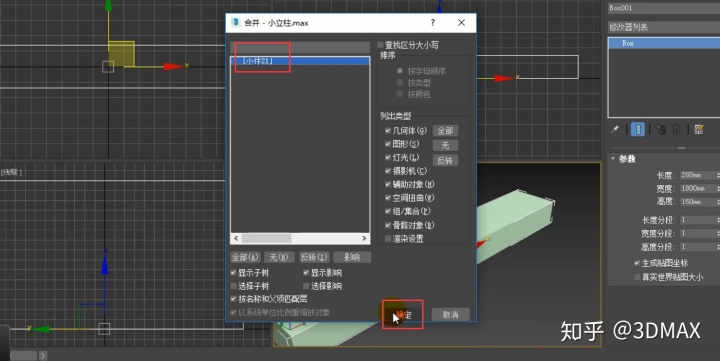The image size is (720, 361).
Task: Select 按颜色 sort radio button
Action: pyautogui.click(x=400, y=94)
